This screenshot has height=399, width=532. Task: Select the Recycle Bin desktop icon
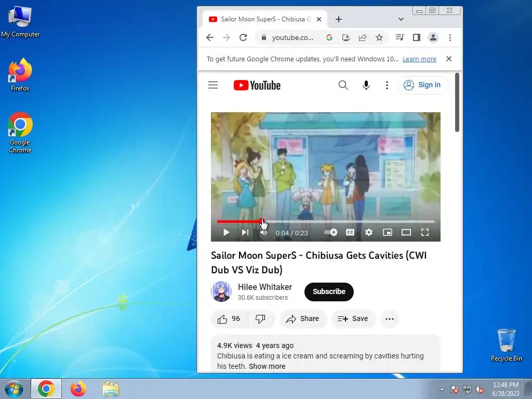tap(506, 345)
